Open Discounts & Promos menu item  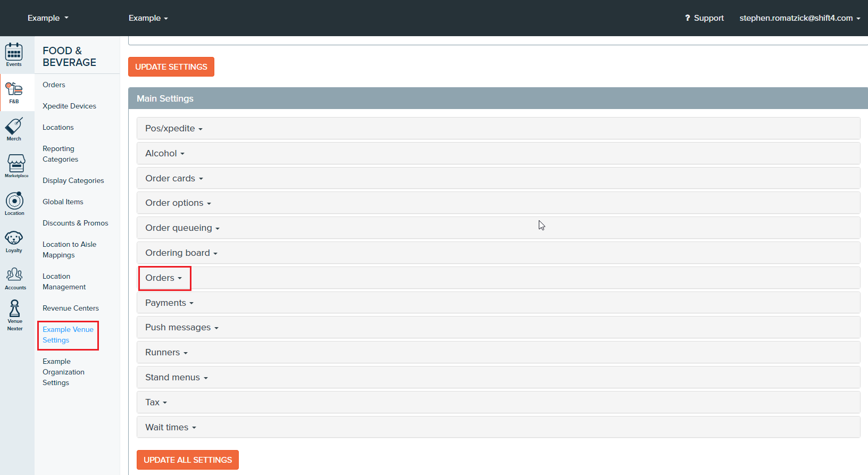pyautogui.click(x=76, y=223)
